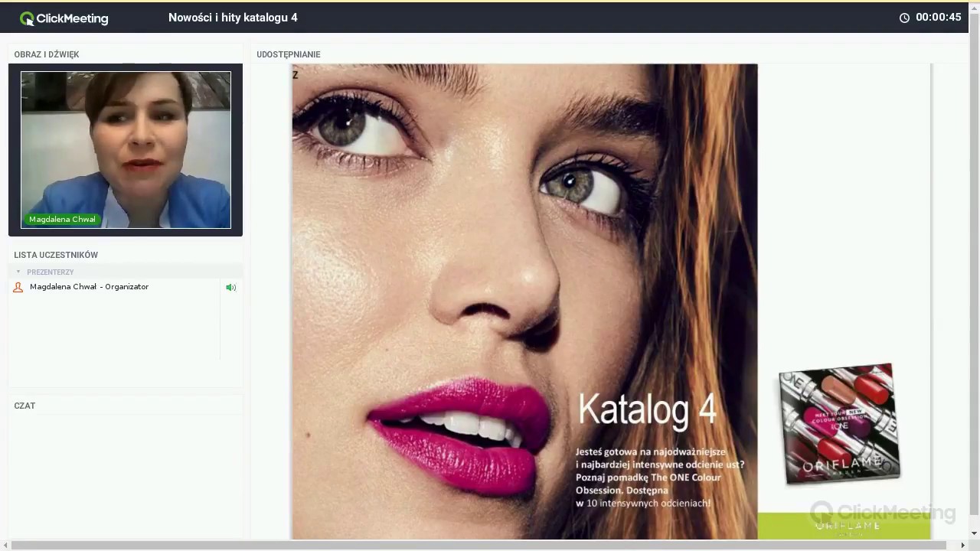This screenshot has height=551, width=980.
Task: Click the elapsed time 00:00:45
Action: coord(939,18)
